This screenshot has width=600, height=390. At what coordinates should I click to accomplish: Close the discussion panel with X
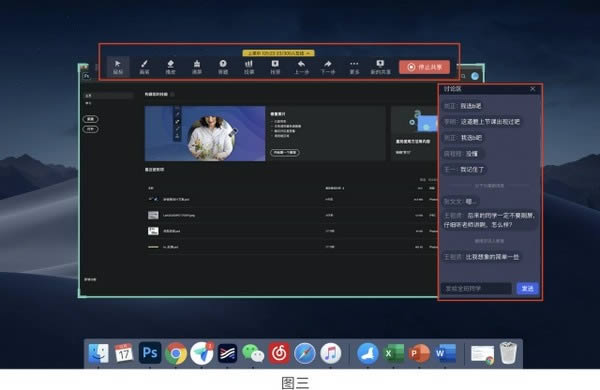[x=533, y=89]
